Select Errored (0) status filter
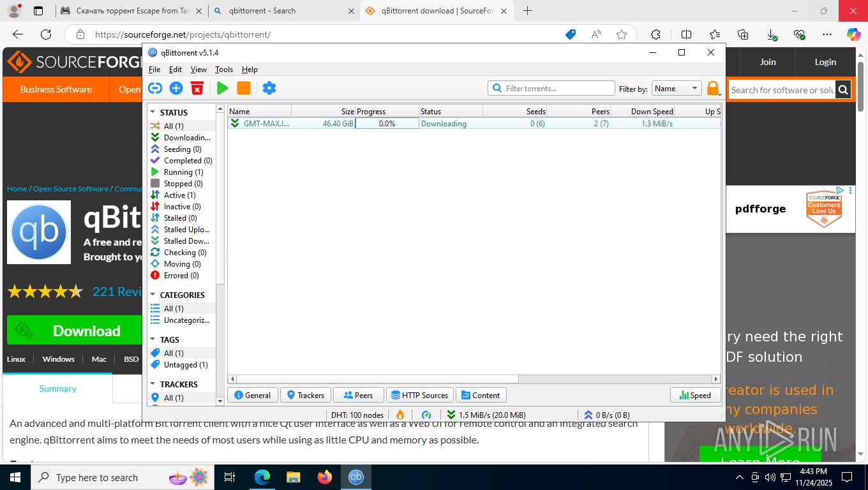The height and width of the screenshot is (490, 868). coord(181,275)
